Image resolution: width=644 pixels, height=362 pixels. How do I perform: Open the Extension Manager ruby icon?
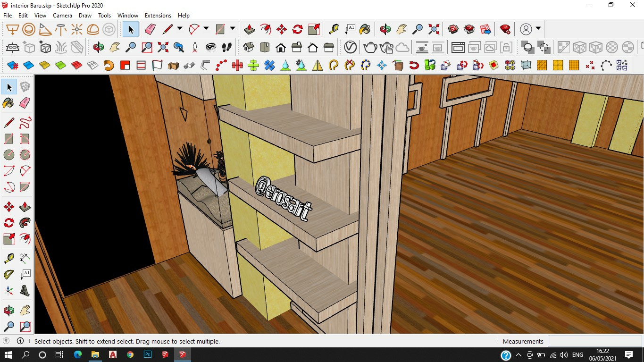coord(505,30)
